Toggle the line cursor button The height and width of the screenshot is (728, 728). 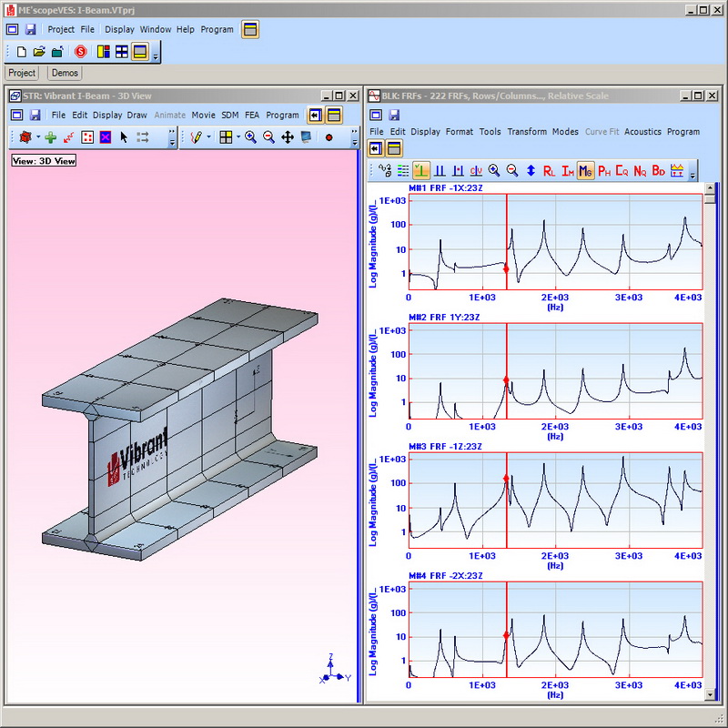pos(421,170)
